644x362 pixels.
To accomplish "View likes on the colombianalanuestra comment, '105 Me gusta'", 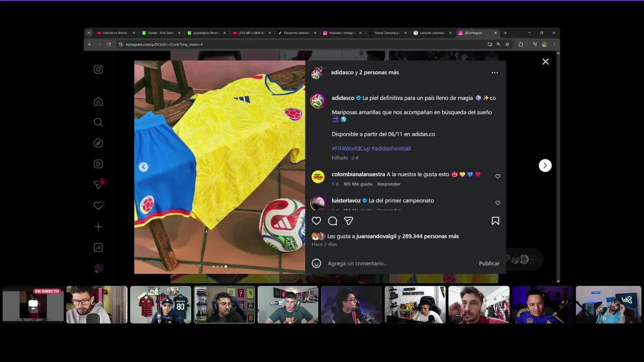I will point(358,184).
